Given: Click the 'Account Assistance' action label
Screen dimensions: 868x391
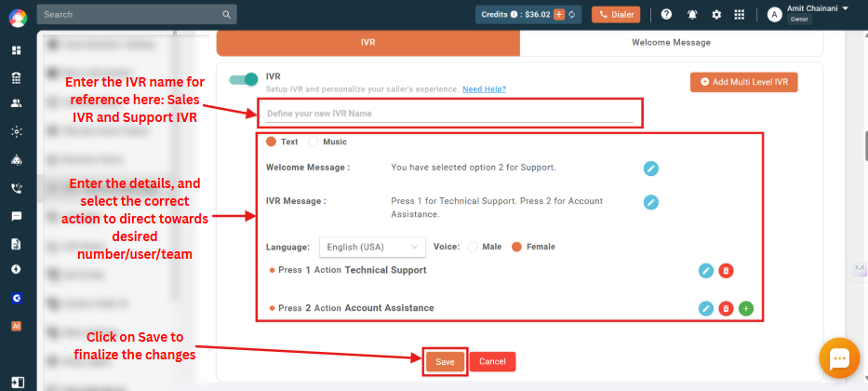Looking at the screenshot, I should tap(389, 308).
